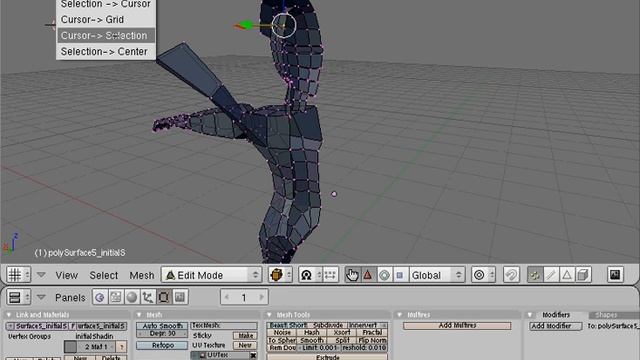Click the white circle manipulator on the head
The height and width of the screenshot is (360, 640).
coord(284,25)
